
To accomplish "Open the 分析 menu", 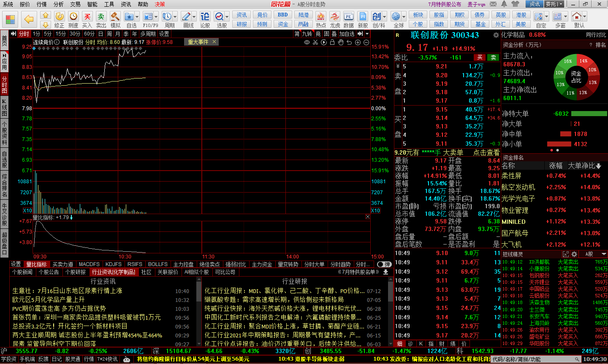I will (x=59, y=4).
